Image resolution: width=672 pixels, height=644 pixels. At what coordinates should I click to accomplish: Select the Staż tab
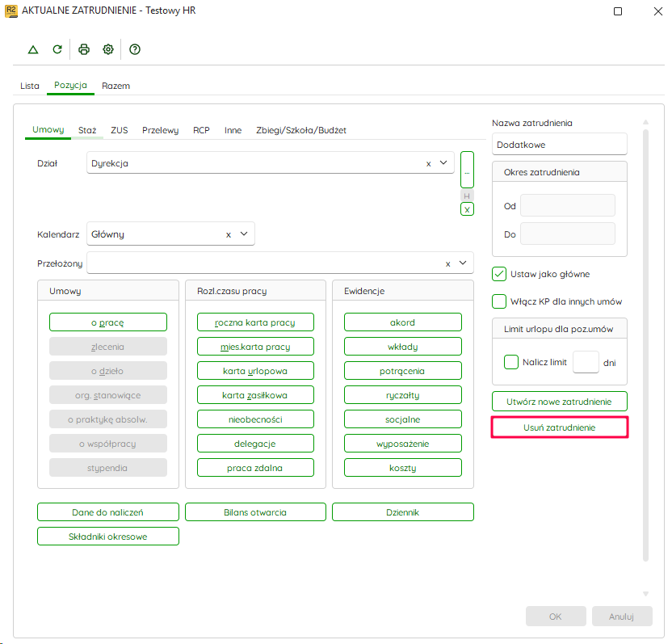87,130
